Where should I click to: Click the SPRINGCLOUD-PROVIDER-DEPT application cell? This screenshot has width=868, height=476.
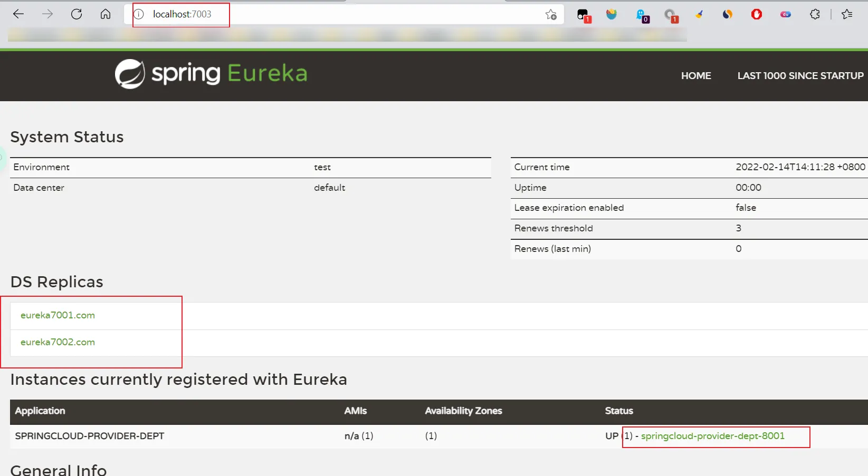90,436
